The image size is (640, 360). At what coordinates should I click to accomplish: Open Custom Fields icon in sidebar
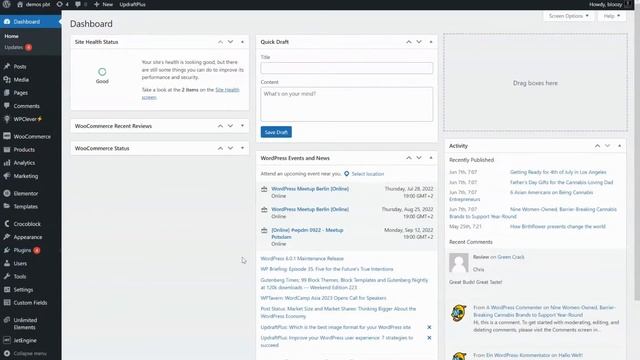coord(7,302)
